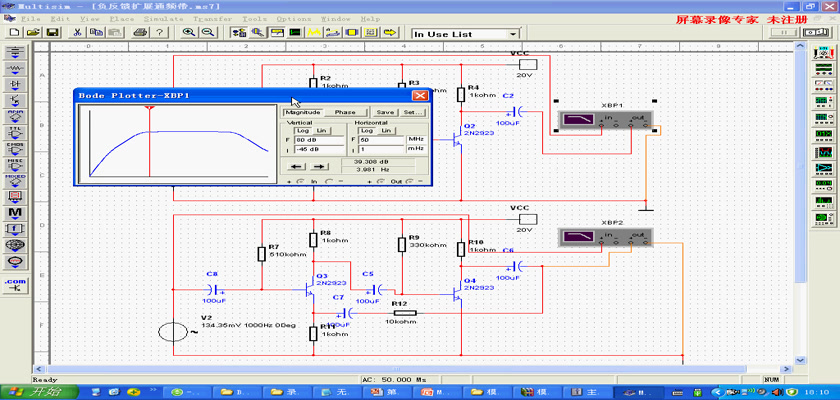Edit the Horizontal F field value 50
The height and width of the screenshot is (400, 840).
pos(382,139)
